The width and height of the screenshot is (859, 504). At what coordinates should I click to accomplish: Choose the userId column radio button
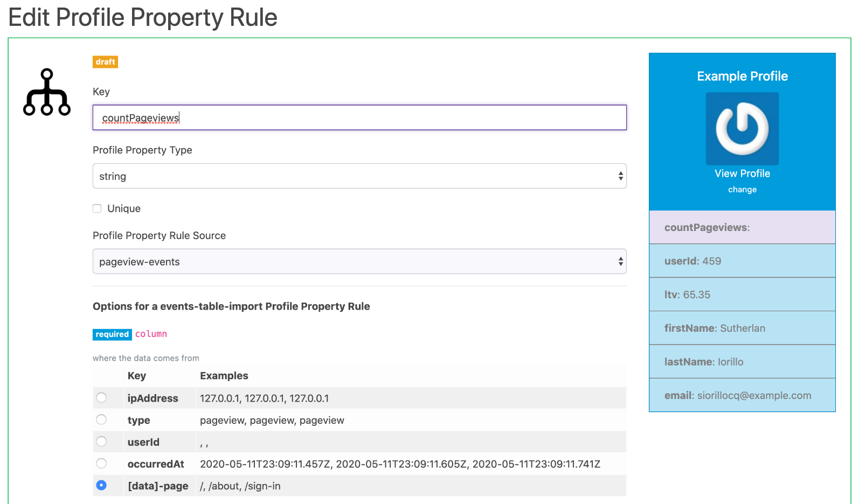pos(101,442)
